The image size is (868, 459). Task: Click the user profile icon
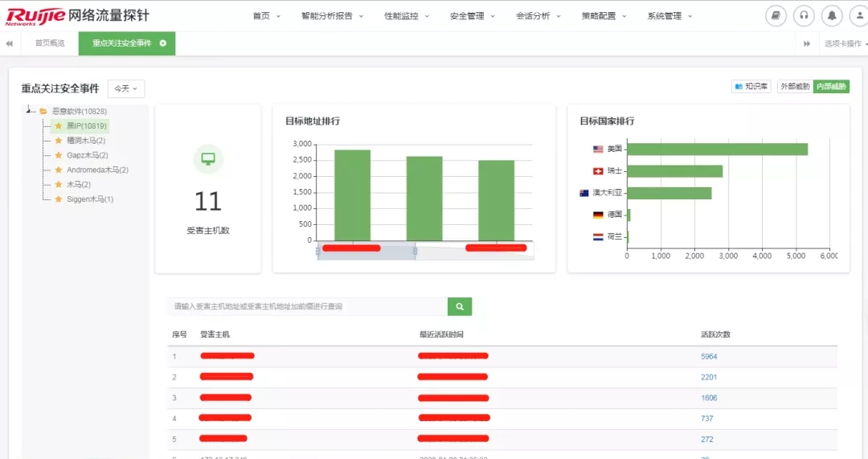pyautogui.click(x=860, y=16)
